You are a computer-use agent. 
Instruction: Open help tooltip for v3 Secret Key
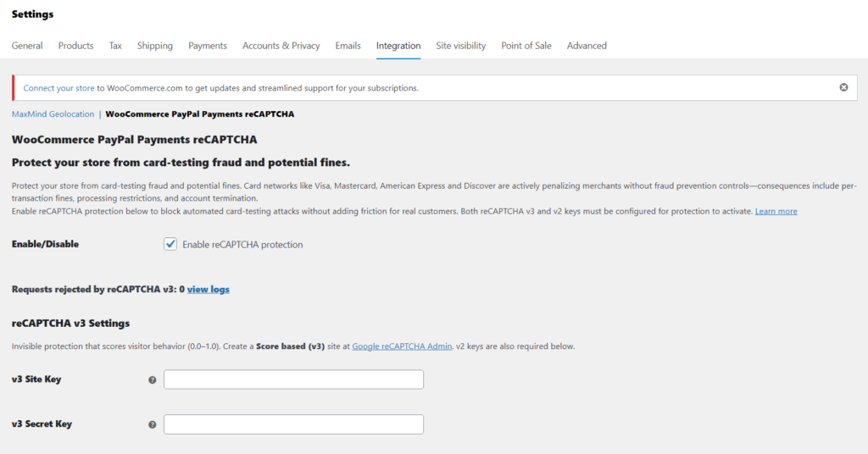pos(153,424)
